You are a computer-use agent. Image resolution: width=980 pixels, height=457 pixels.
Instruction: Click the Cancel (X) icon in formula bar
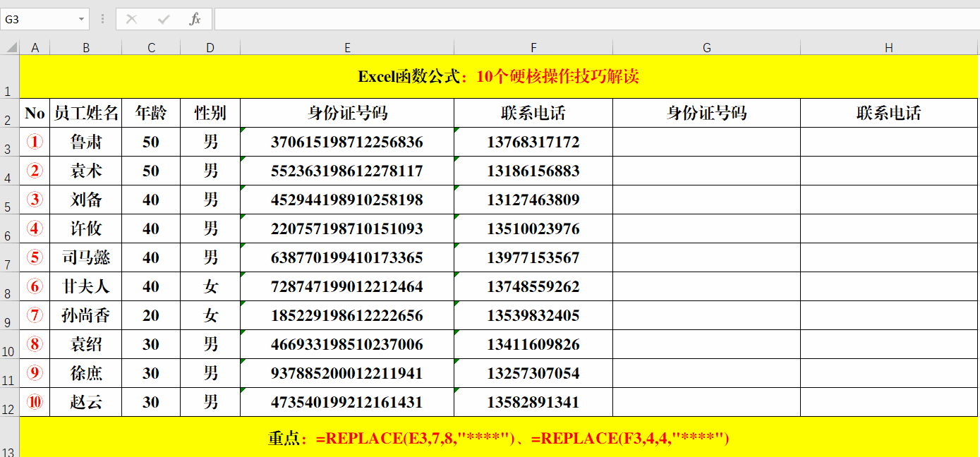click(x=131, y=19)
